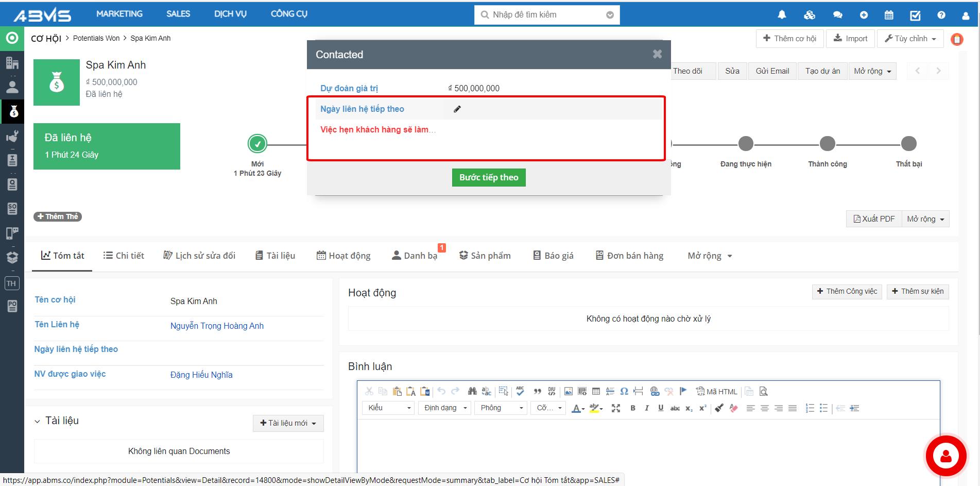Open the MARKETING menu

[x=119, y=14]
